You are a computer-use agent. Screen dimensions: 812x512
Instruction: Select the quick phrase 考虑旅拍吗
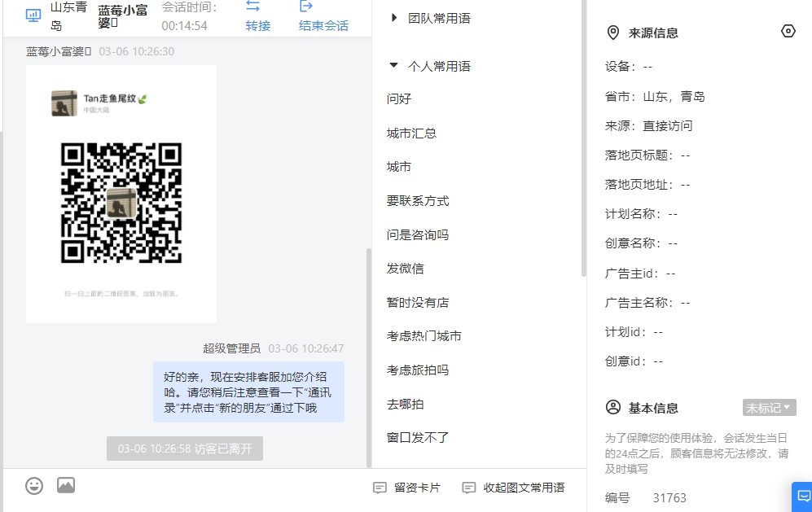coord(418,370)
